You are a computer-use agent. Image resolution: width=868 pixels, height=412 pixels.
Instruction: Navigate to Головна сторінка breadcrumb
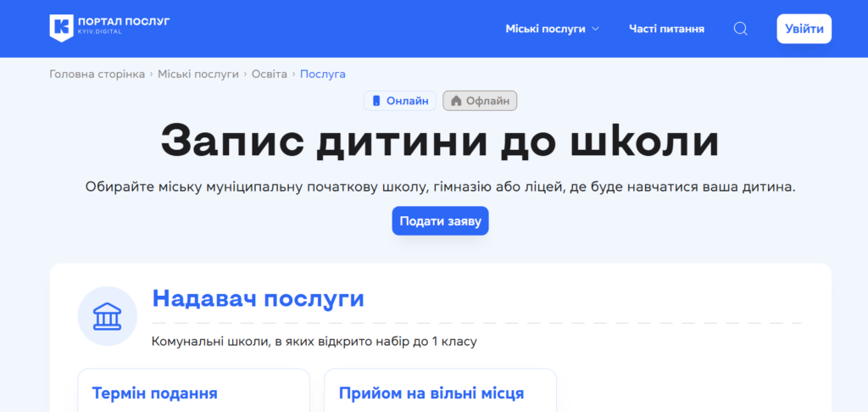coord(97,75)
